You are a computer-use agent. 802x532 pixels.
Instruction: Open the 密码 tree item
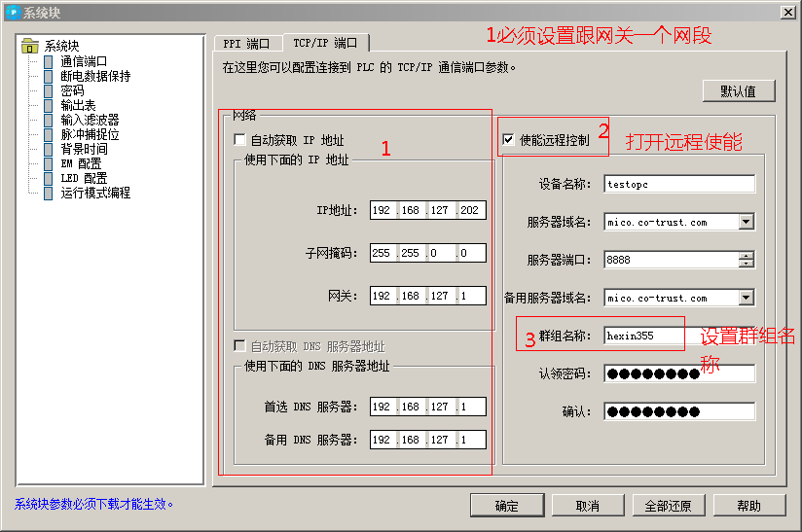[72, 91]
